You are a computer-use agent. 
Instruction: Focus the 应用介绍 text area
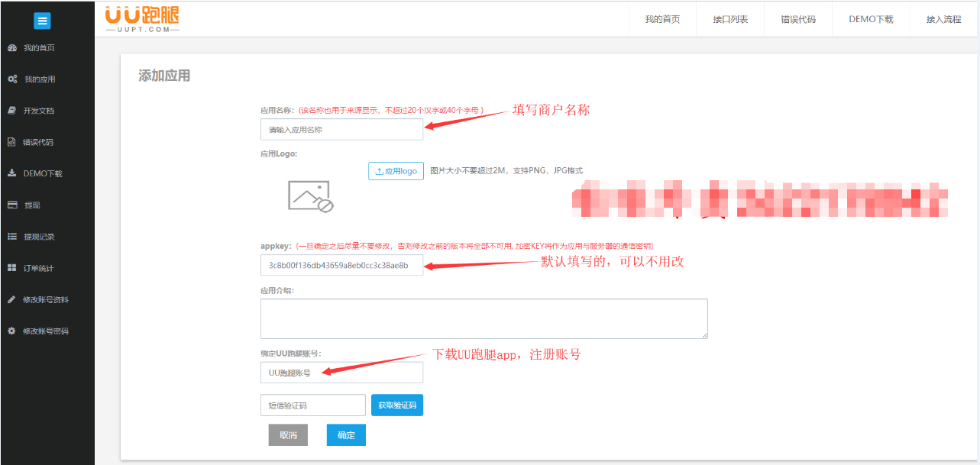click(484, 318)
